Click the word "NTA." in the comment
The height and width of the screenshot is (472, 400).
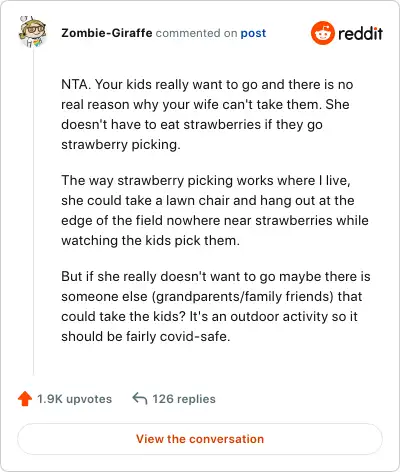[x=76, y=84]
